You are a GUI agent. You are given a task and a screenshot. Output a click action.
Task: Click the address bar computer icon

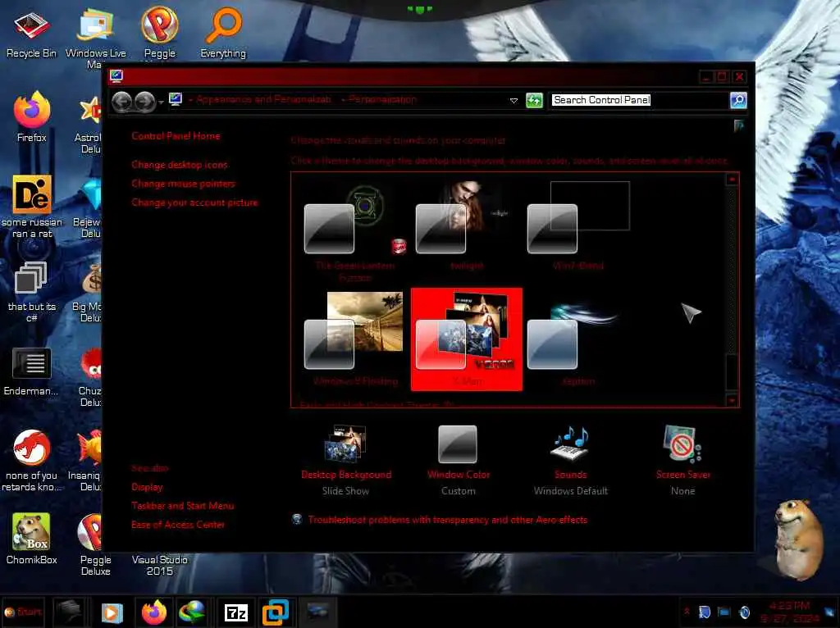pyautogui.click(x=176, y=99)
